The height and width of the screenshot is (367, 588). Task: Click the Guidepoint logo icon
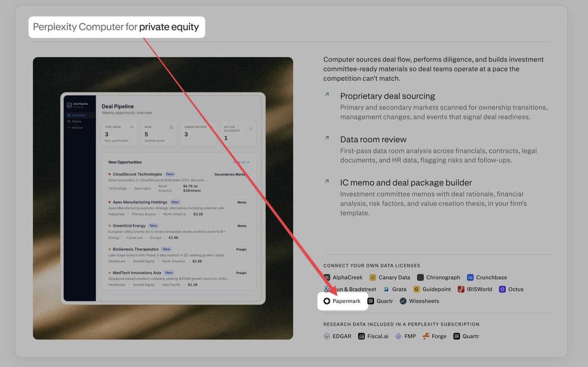click(417, 289)
